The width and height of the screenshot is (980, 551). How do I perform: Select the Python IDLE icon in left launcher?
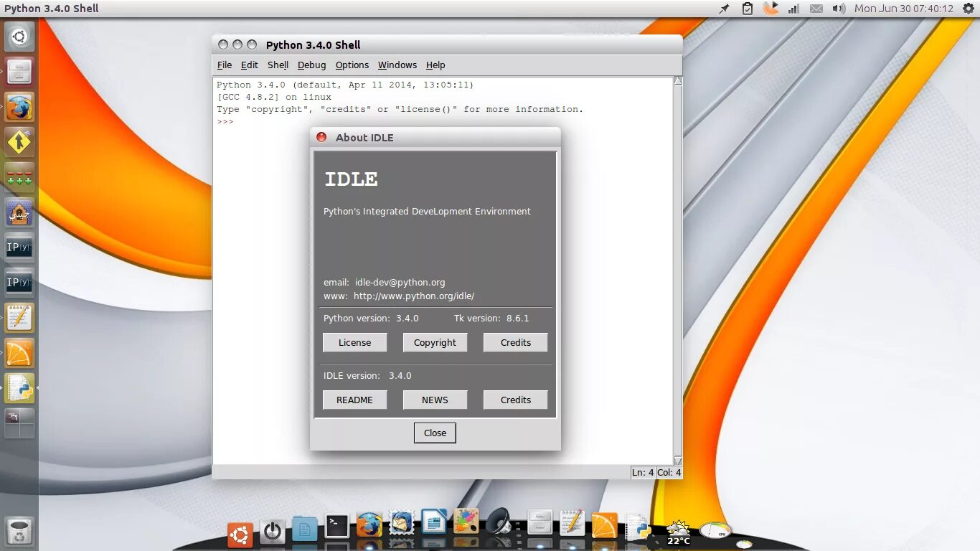(19, 388)
